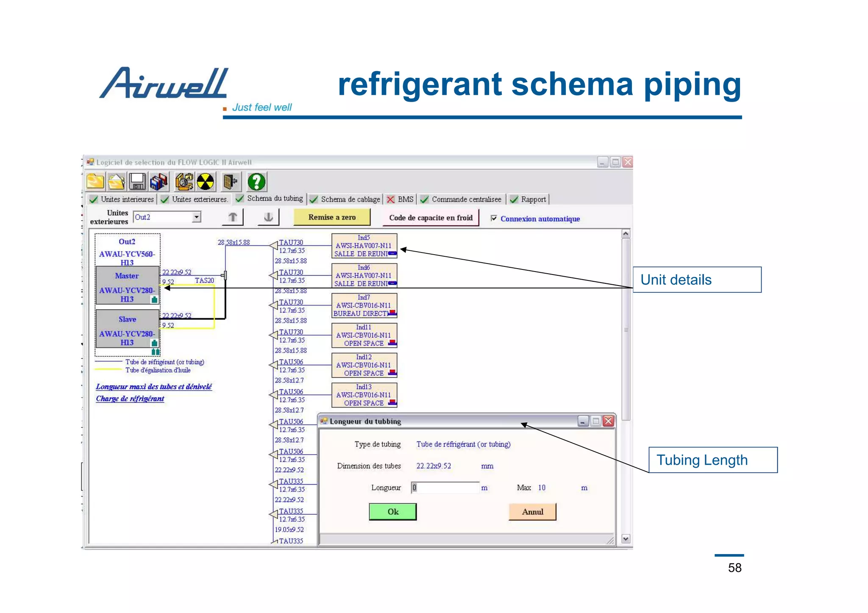This screenshot has width=868, height=613.
Task: Click the multiple floppy disks icon
Action: coord(159,182)
